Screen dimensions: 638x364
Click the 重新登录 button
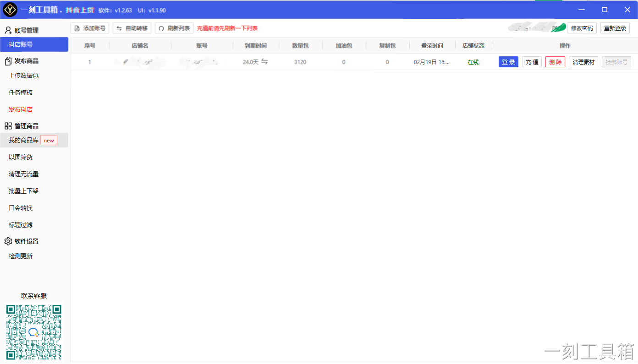point(615,28)
